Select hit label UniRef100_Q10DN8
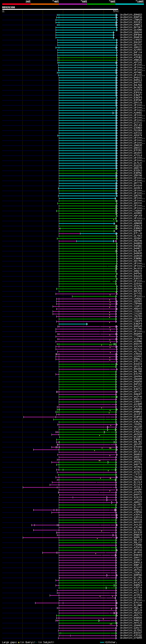The height and width of the screenshot is (644, 146). click(x=131, y=30)
